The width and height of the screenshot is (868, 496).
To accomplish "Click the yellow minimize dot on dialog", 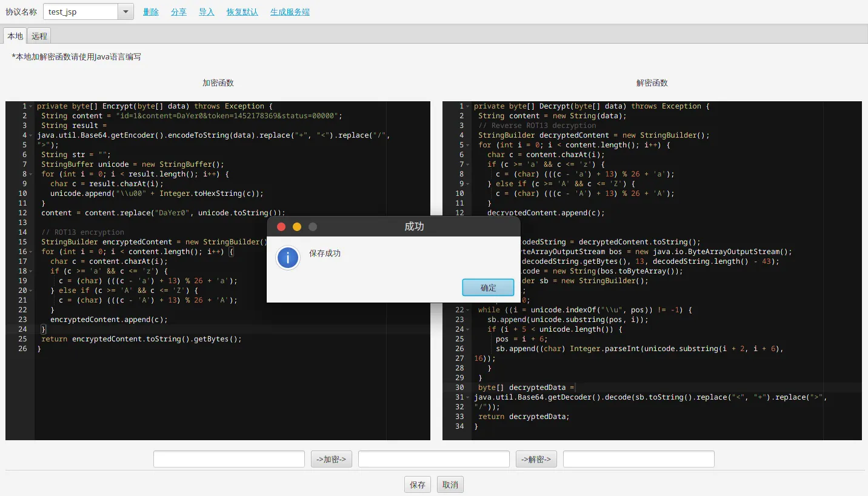I will point(297,227).
